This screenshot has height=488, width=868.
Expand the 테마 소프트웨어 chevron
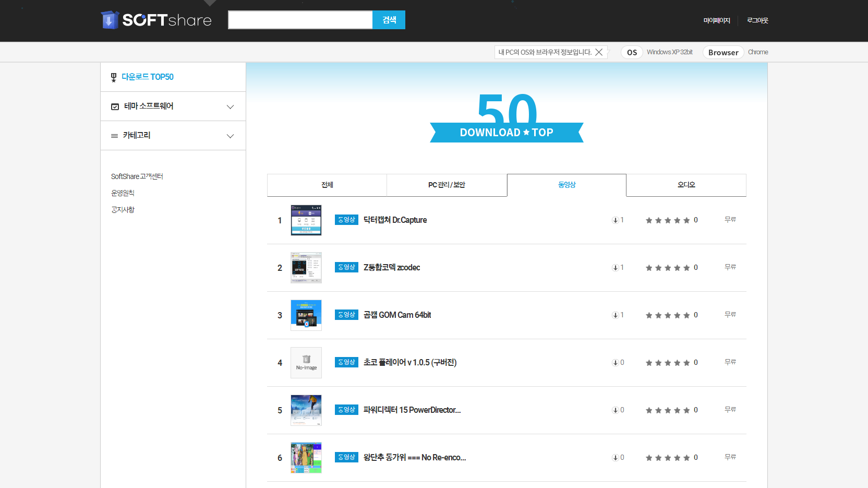point(230,107)
